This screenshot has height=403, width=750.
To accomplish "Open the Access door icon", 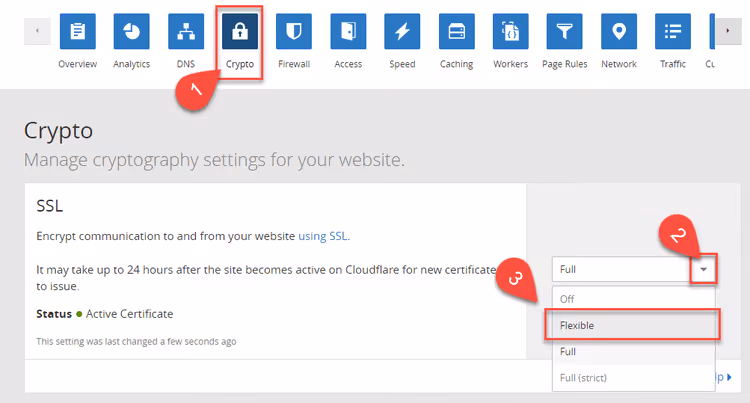I will tap(348, 32).
